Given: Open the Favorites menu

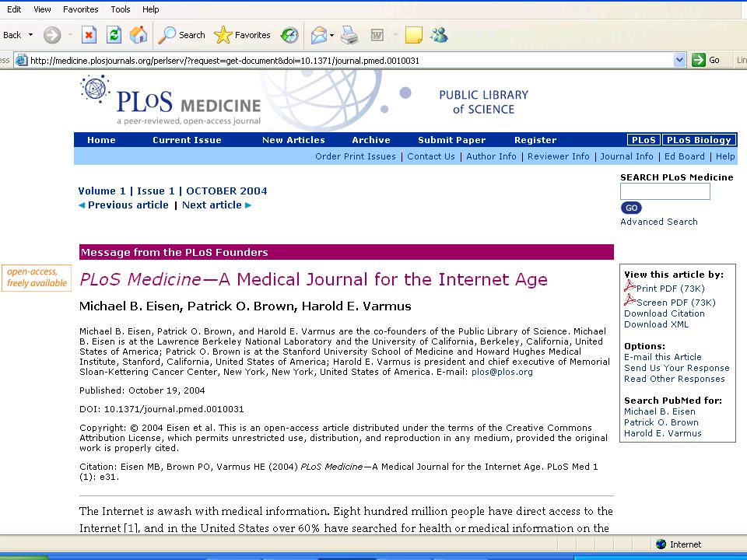Looking at the screenshot, I should [80, 9].
